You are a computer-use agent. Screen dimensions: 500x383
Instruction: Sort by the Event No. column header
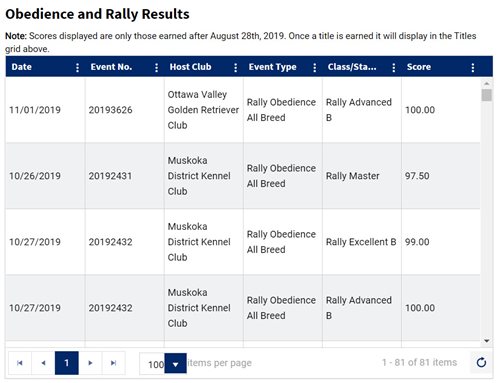[x=111, y=67]
